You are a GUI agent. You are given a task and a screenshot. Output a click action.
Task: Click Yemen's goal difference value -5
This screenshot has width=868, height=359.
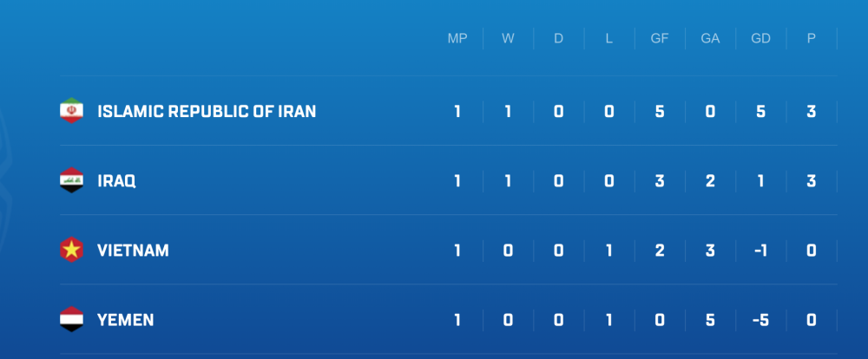[760, 320]
